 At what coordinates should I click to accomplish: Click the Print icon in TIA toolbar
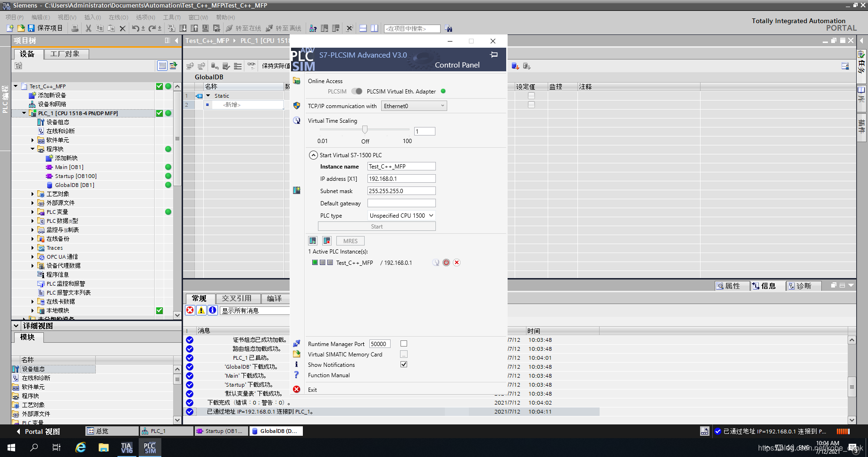coord(75,28)
